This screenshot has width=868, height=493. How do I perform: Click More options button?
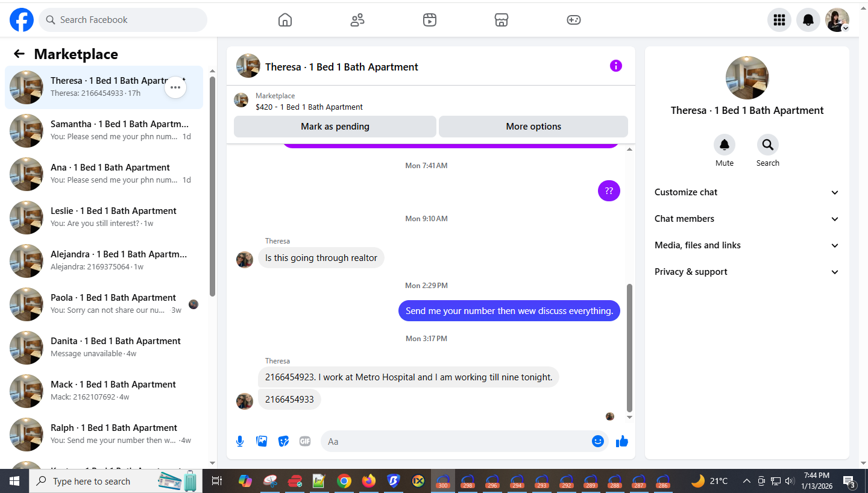point(533,127)
